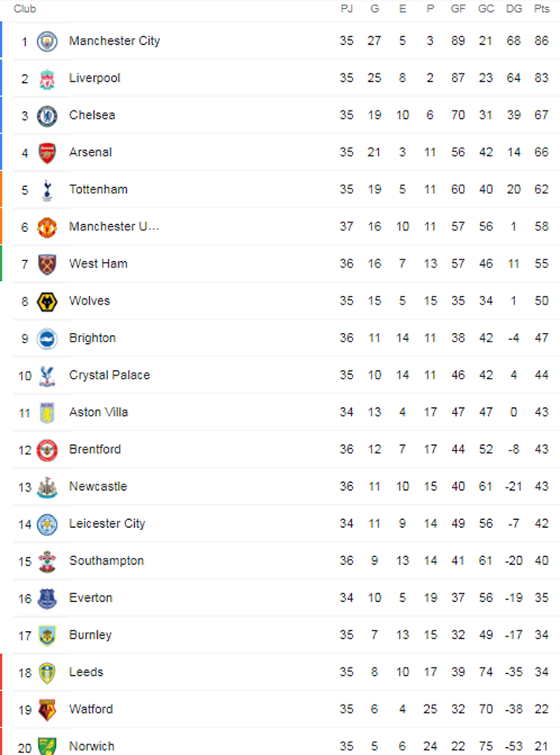Click the truncated Manchester U... team name

click(x=114, y=226)
